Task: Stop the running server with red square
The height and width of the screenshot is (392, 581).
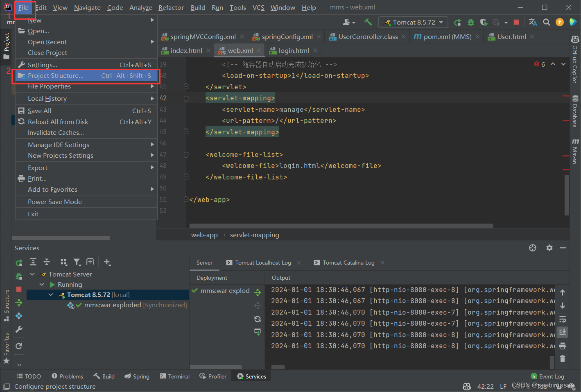Action: coord(516,22)
